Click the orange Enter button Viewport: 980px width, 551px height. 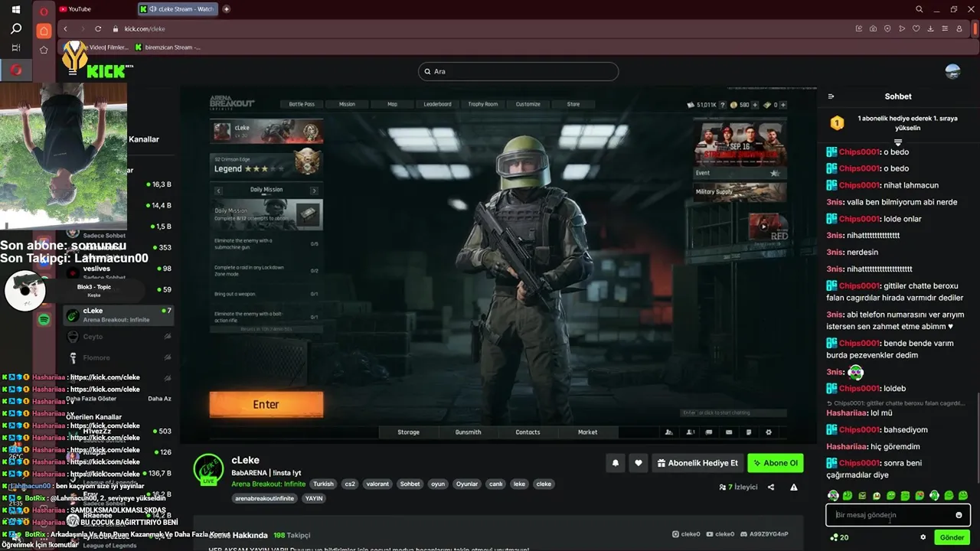pos(266,404)
